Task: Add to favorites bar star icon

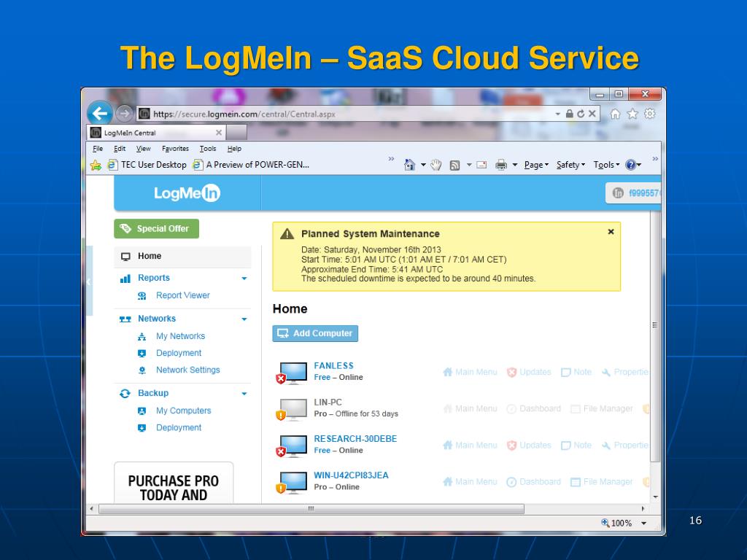Action: [x=96, y=165]
